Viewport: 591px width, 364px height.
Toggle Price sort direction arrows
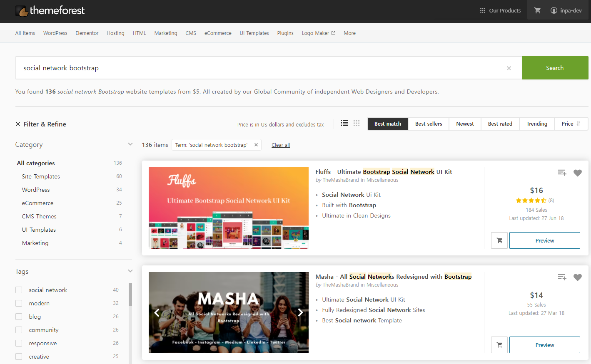click(578, 124)
